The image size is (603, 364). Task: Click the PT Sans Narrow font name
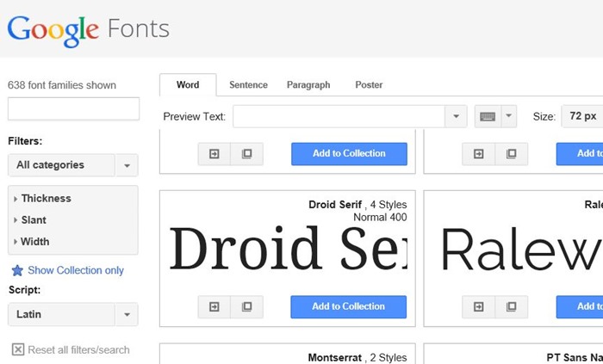point(575,357)
